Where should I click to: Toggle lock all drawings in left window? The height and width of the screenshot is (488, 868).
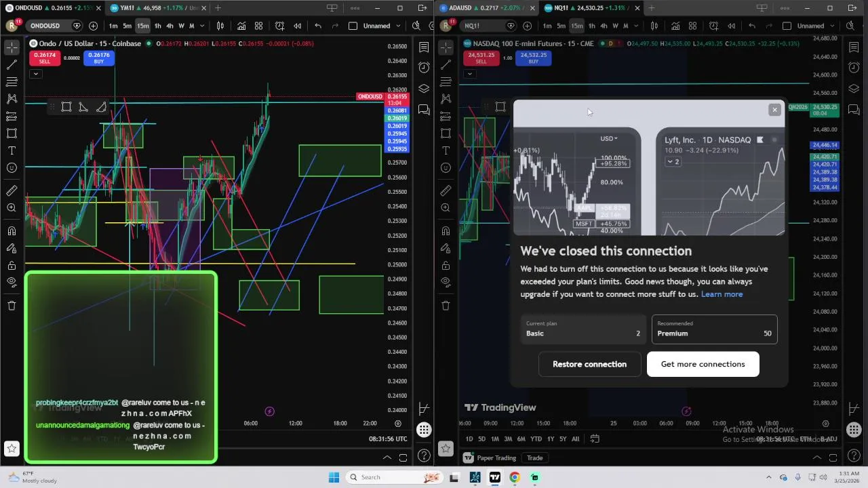[12, 265]
